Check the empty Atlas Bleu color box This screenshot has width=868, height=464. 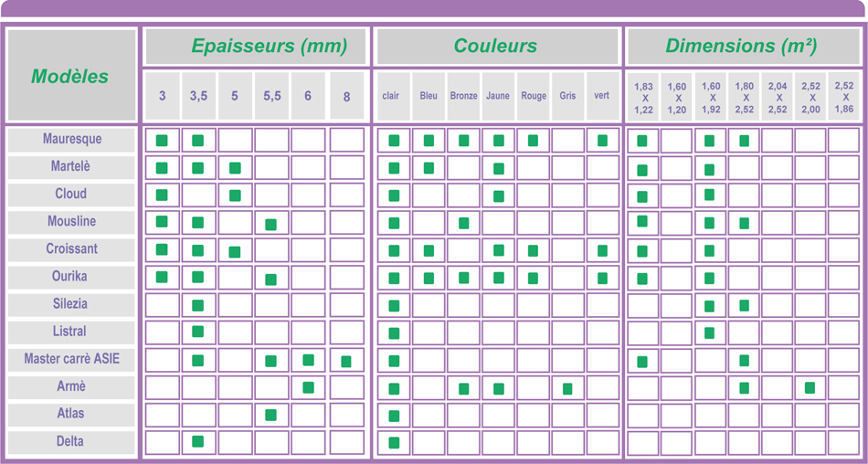click(429, 416)
